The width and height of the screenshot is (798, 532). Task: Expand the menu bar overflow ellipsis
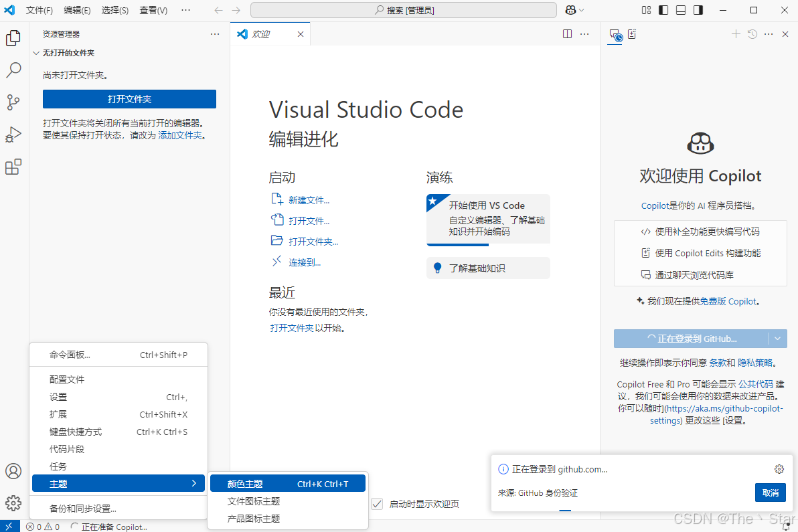[185, 10]
